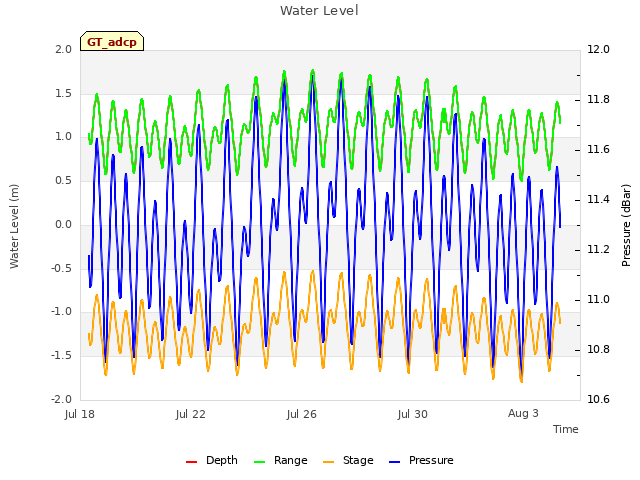Click the green Range legend color marker

pyautogui.click(x=259, y=462)
